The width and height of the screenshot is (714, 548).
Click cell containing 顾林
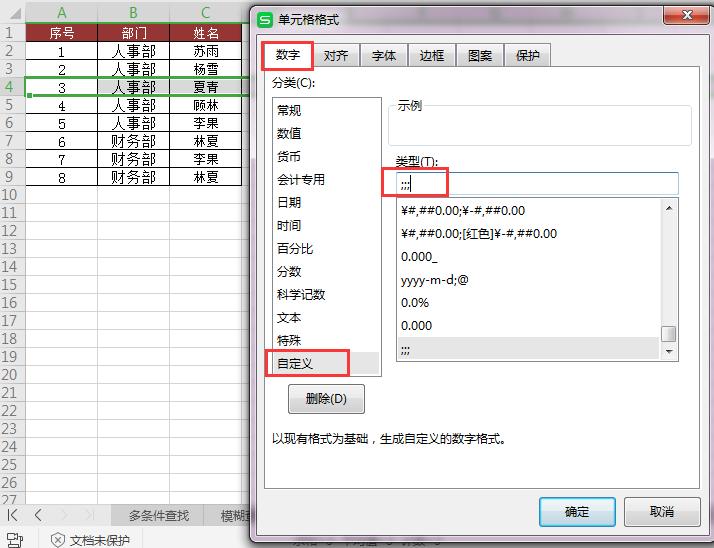click(205, 105)
